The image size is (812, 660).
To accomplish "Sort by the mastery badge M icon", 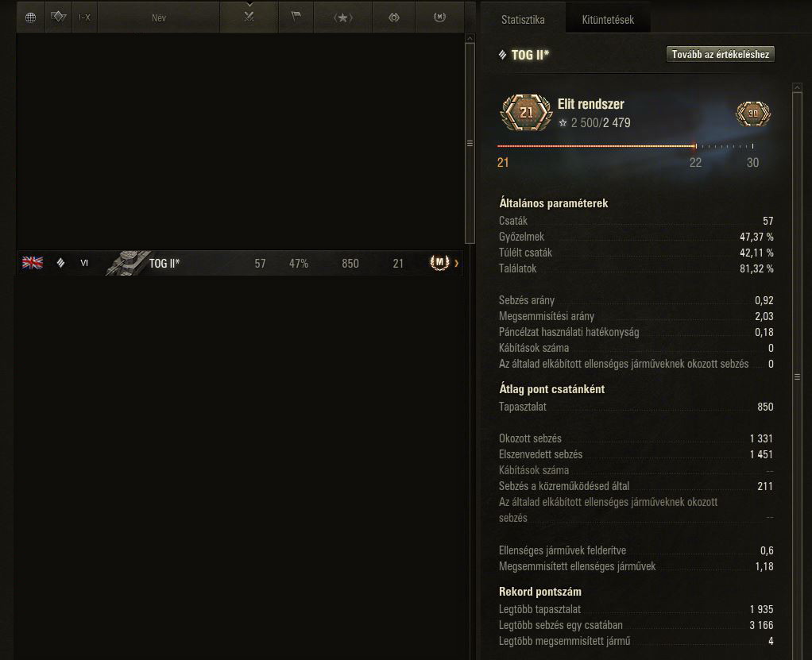I will click(439, 17).
